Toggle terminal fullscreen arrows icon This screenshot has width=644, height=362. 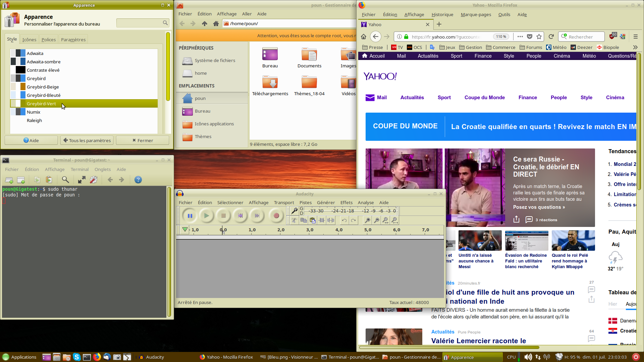tap(82, 180)
